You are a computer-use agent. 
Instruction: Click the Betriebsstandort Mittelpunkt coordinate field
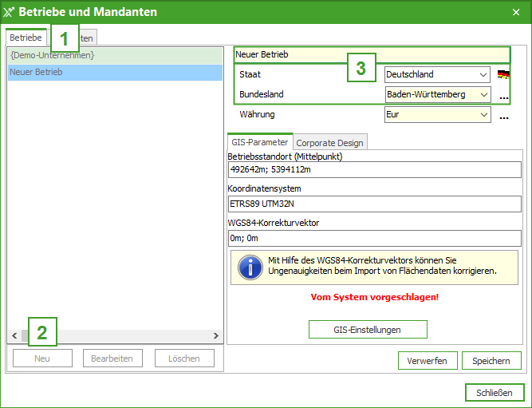[x=373, y=170]
